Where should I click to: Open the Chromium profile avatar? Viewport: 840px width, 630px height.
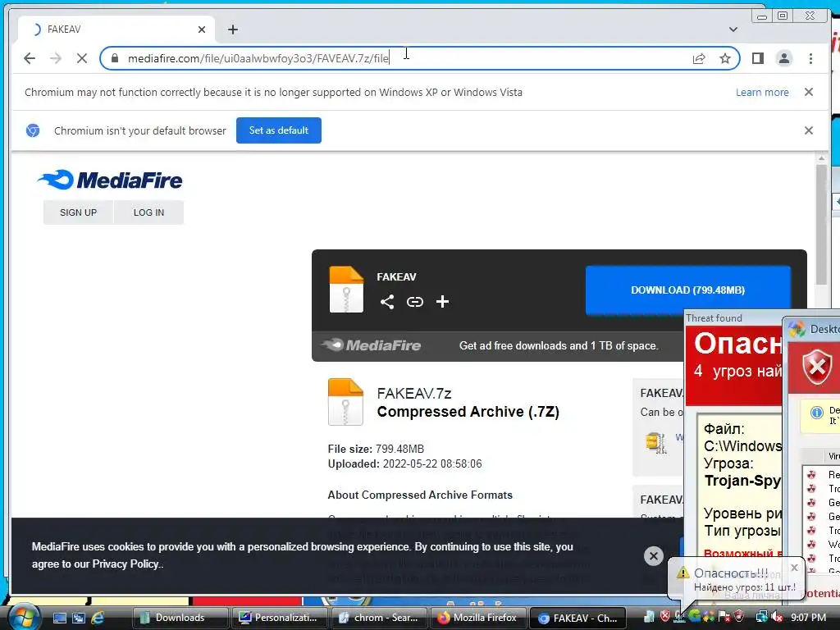(x=783, y=58)
